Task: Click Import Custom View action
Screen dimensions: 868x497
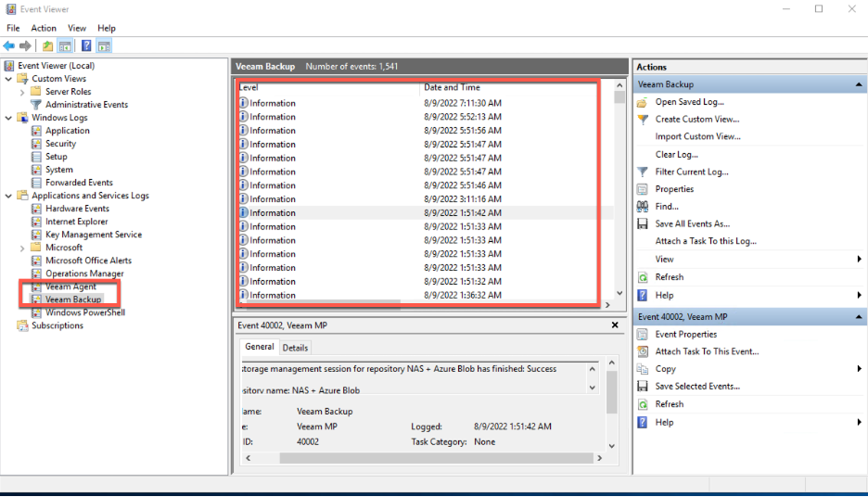Action: pyautogui.click(x=697, y=136)
